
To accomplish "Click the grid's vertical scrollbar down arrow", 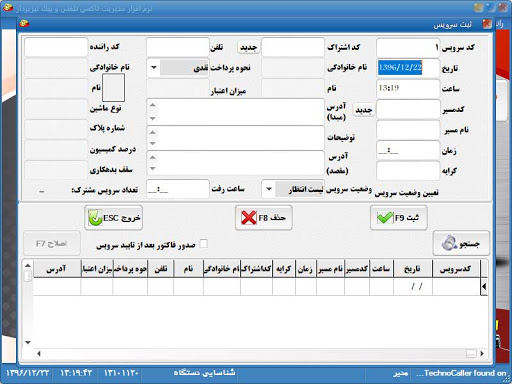I will (x=28, y=342).
